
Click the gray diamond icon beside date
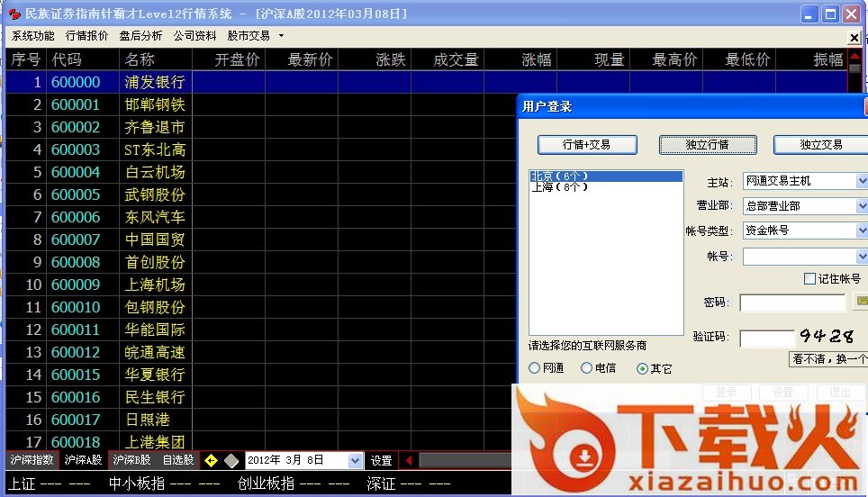click(x=231, y=461)
